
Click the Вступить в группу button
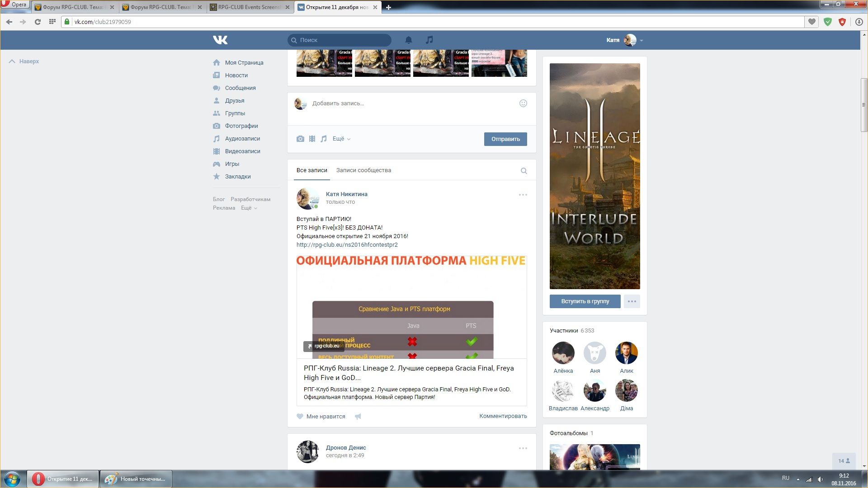pyautogui.click(x=585, y=301)
